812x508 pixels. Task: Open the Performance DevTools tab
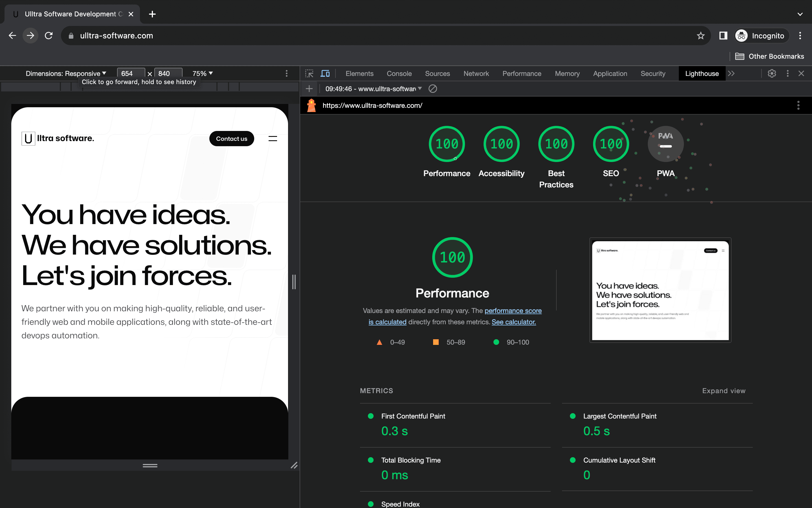click(x=521, y=74)
